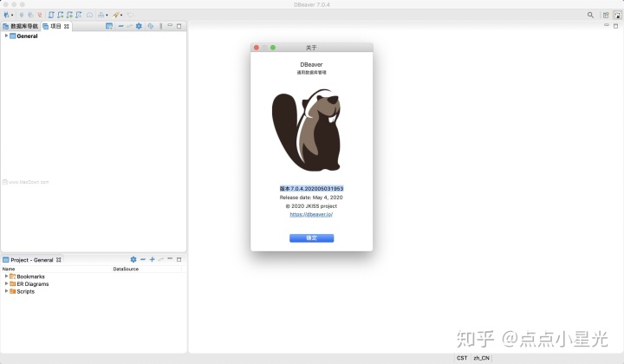Toggle link with editor in 项目 panel
This screenshot has width=624, height=364.
(x=129, y=26)
